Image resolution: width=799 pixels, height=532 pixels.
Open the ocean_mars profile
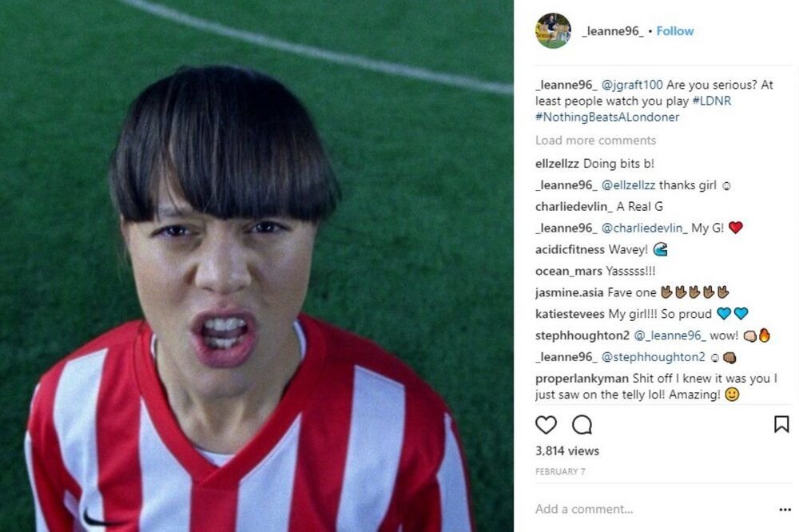click(569, 271)
